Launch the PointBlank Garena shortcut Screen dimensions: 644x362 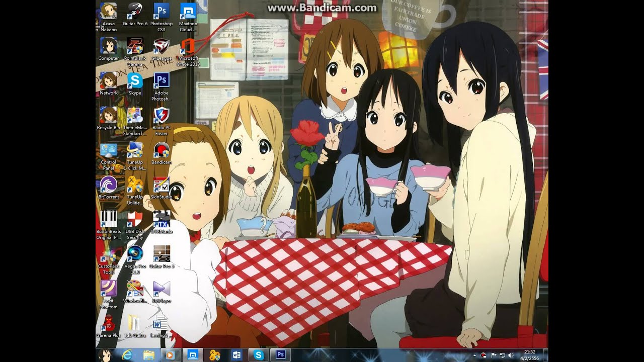(135, 52)
